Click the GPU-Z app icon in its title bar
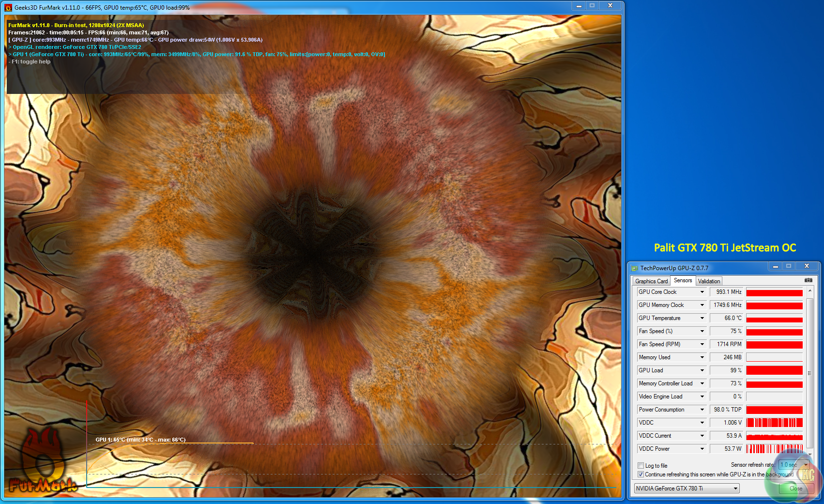 [634, 268]
